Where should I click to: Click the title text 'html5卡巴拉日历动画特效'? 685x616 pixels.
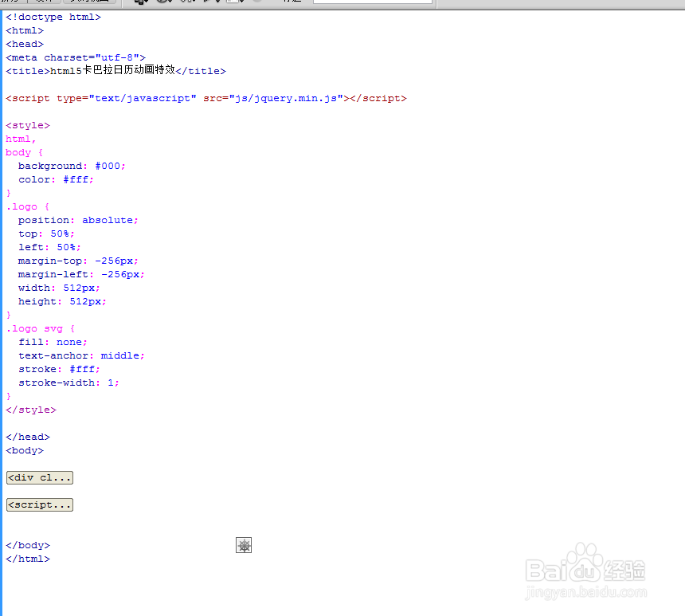pyautogui.click(x=113, y=70)
